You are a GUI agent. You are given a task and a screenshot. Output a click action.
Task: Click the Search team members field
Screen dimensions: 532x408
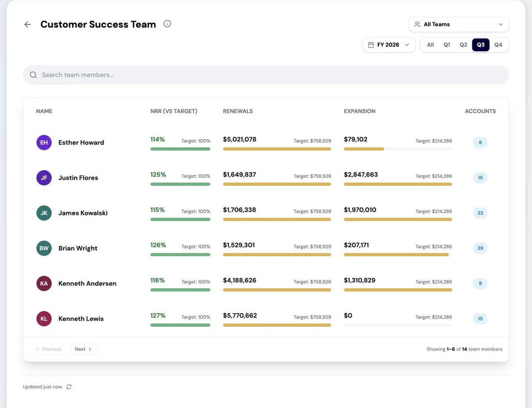266,75
